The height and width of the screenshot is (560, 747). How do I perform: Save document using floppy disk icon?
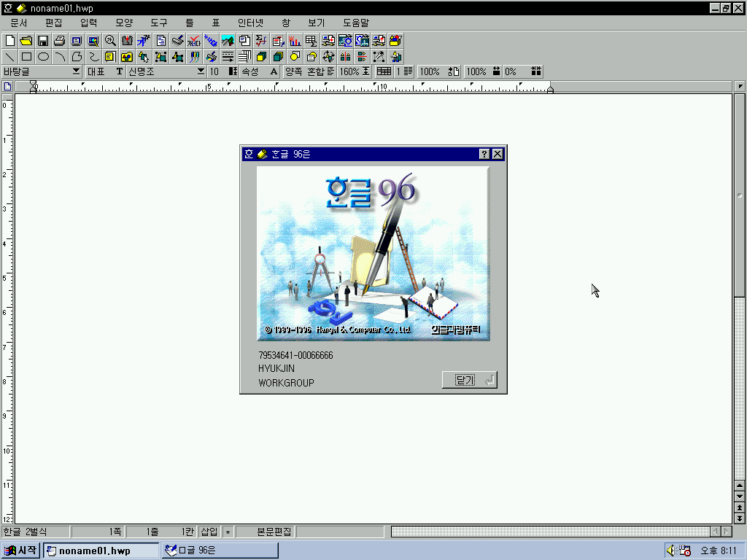43,41
